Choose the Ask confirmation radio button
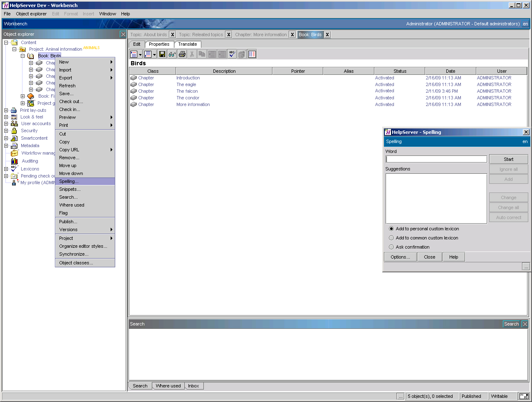The image size is (532, 402). click(x=391, y=247)
